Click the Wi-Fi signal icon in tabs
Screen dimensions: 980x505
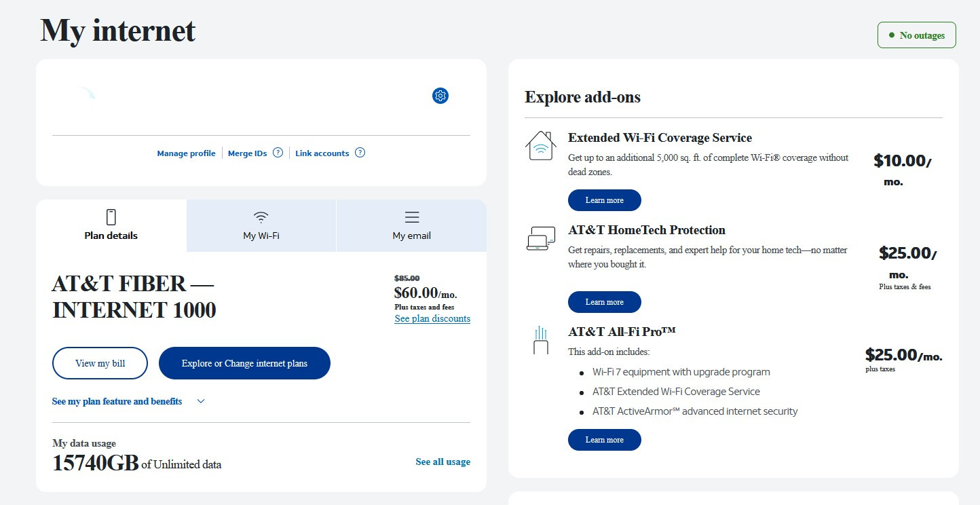(x=261, y=217)
